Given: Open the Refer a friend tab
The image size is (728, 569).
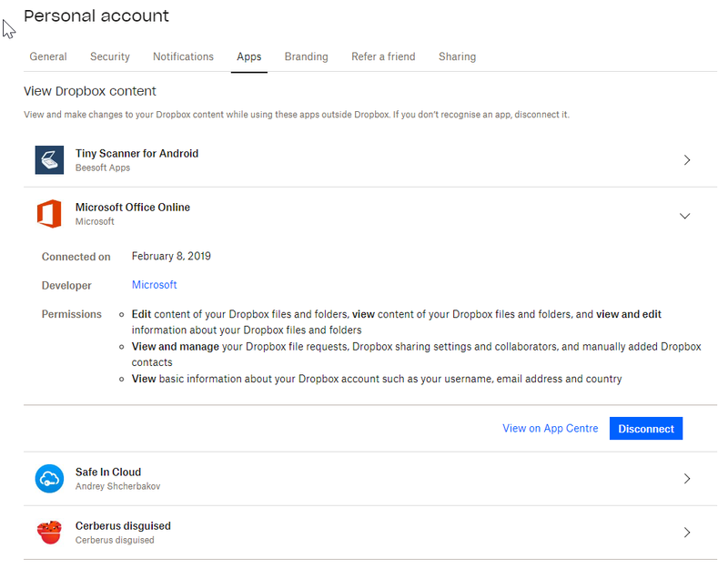Looking at the screenshot, I should pyautogui.click(x=383, y=56).
